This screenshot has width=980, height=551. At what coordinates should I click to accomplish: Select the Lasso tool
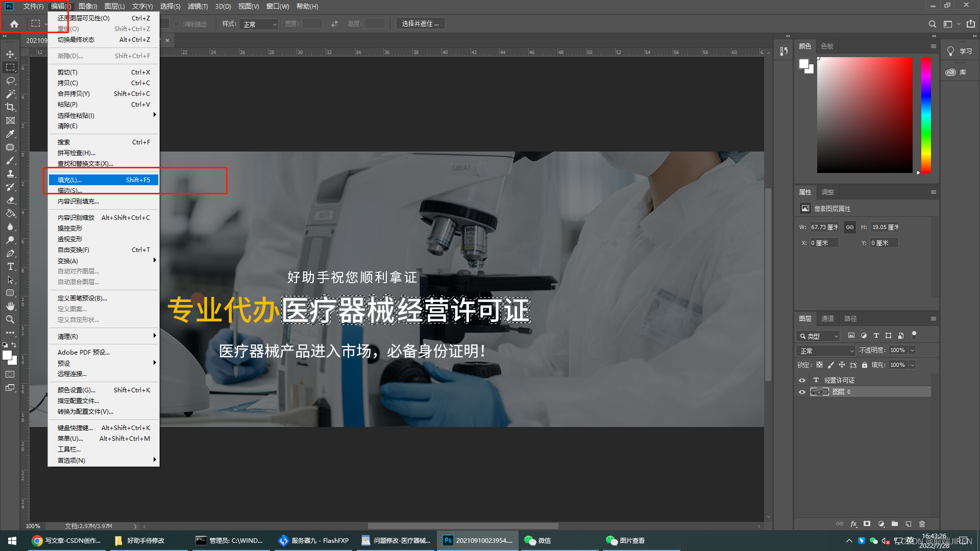tap(10, 81)
